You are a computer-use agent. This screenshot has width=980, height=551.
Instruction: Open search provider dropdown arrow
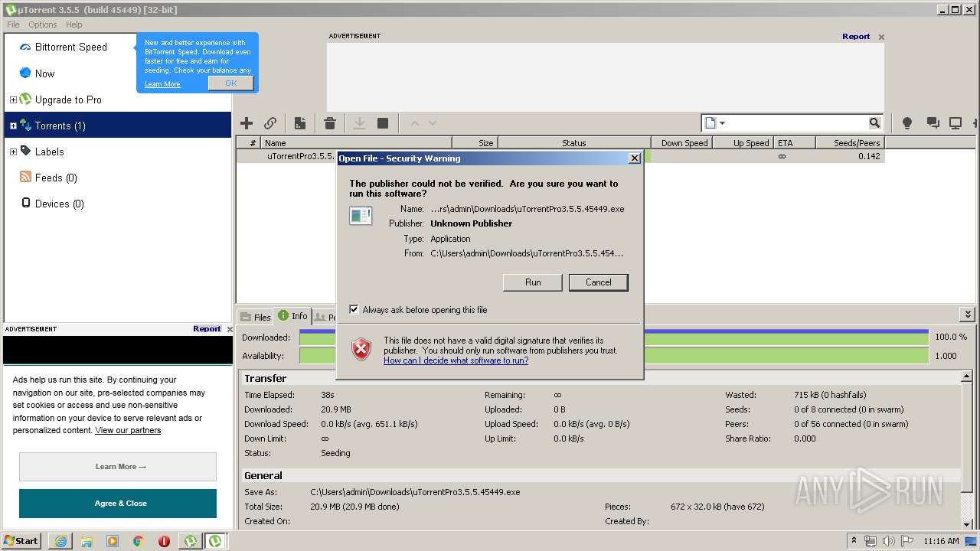point(722,123)
